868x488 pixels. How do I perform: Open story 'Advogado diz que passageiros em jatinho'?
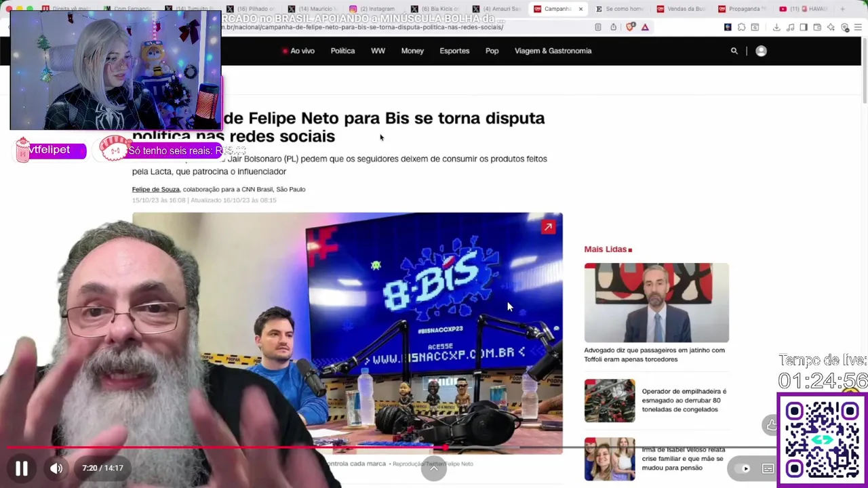(x=654, y=354)
